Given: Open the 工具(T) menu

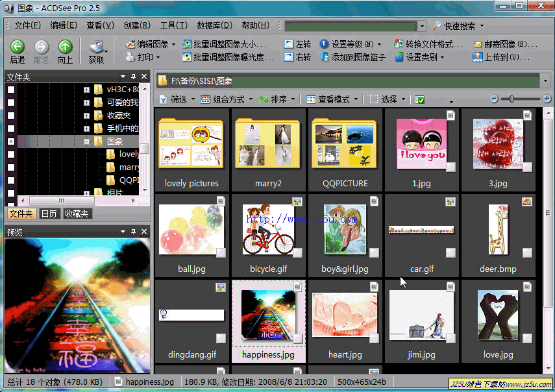Looking at the screenshot, I should pos(173,26).
